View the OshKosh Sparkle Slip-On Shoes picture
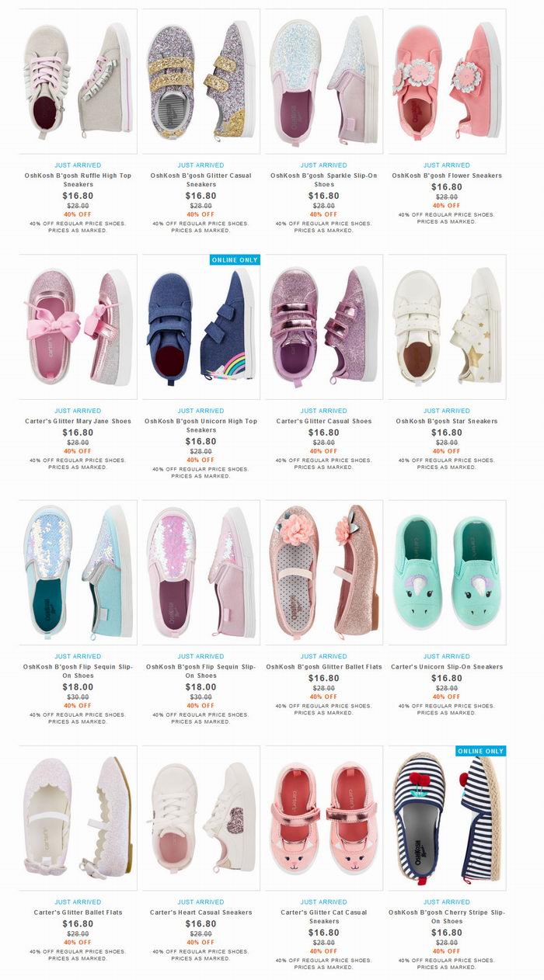This screenshot has width=544, height=980. pyautogui.click(x=323, y=82)
